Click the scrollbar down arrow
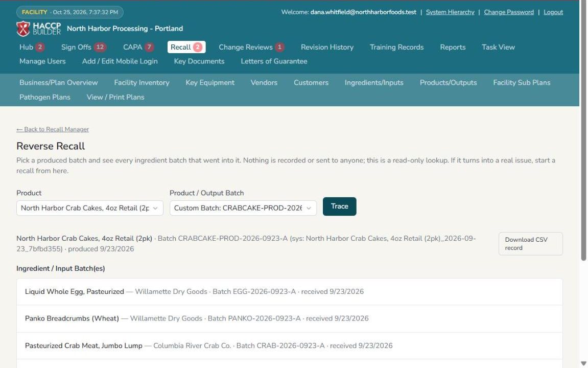Screen dimensions: 588x368 [583, 363]
